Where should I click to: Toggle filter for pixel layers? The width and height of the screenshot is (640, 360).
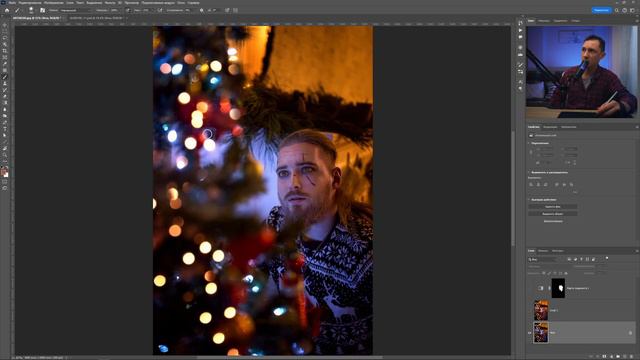569,259
